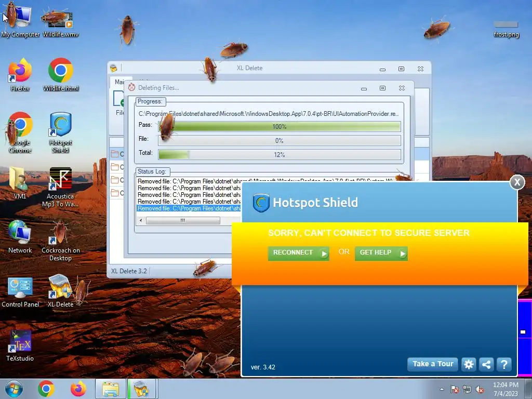Show hidden tray icons arrow
Viewport: 532px width, 399px height.
(x=442, y=389)
